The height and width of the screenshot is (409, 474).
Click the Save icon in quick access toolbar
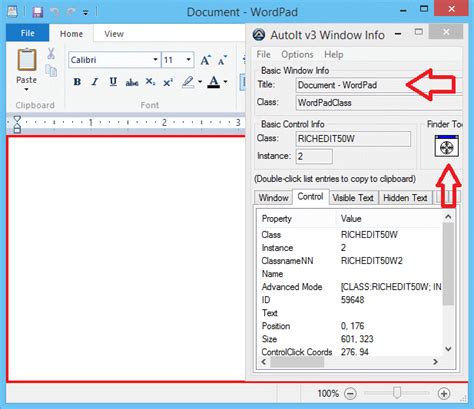tap(38, 12)
